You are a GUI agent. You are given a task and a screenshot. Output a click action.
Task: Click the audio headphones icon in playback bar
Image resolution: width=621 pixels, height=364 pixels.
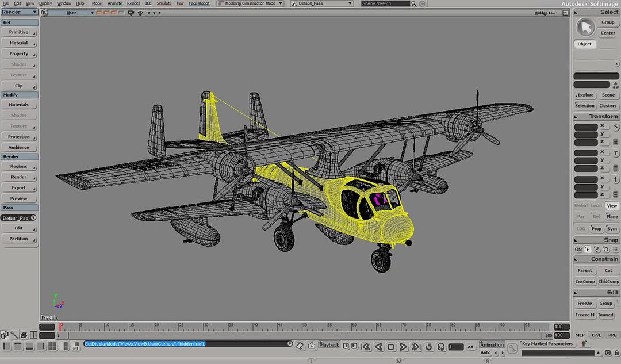click(x=441, y=347)
